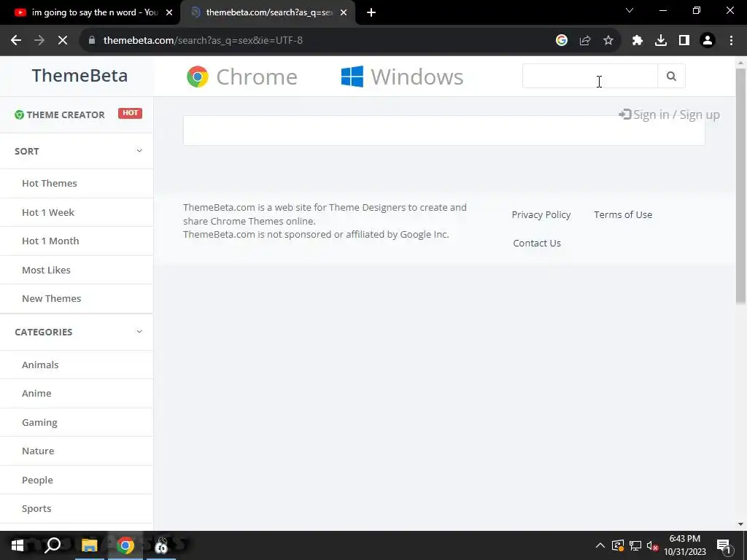The image size is (747, 560).
Task: Collapse the CATEGORIES section chevron
Action: point(139,332)
